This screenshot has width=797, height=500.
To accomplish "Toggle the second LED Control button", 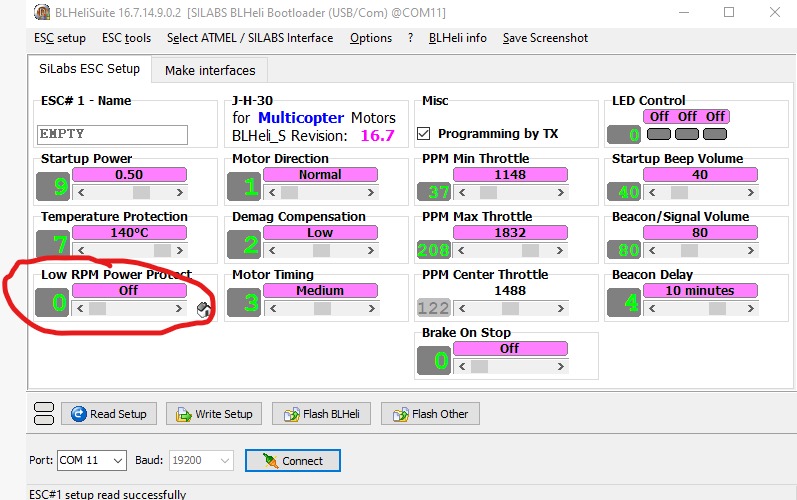I will [x=687, y=134].
